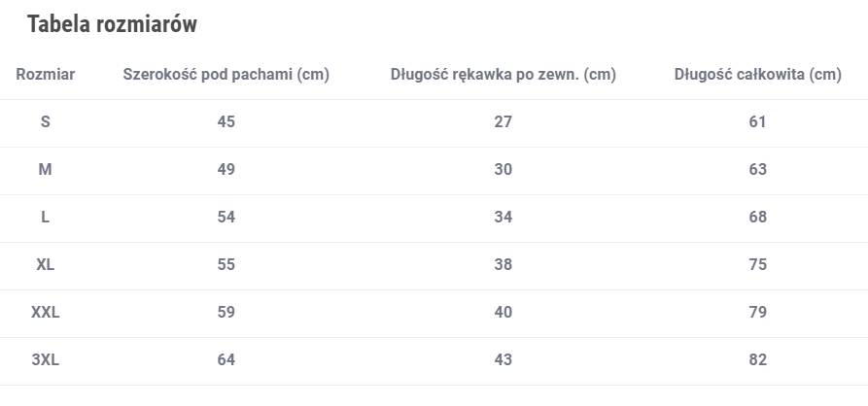This screenshot has width=868, height=406.
Task: Select the 'Rozmiar' column header
Action: (46, 75)
